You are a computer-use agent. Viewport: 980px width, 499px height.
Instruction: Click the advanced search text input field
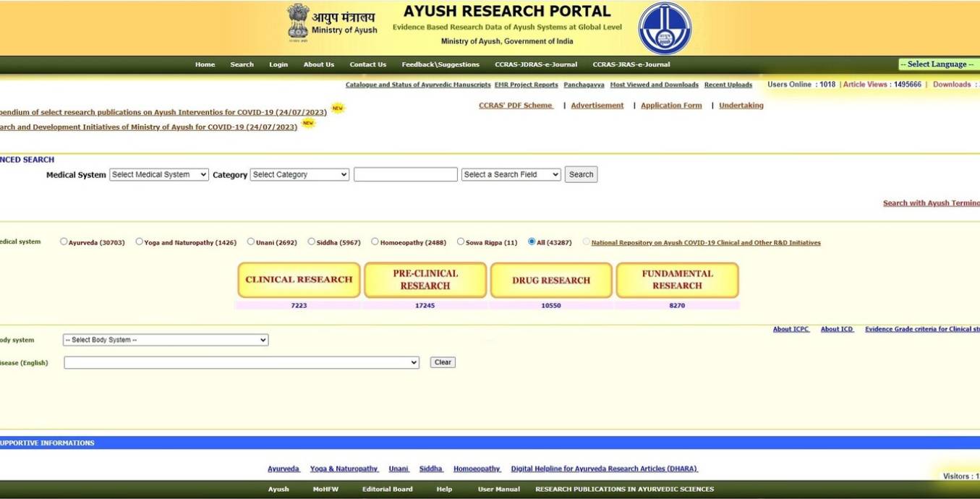coord(406,174)
